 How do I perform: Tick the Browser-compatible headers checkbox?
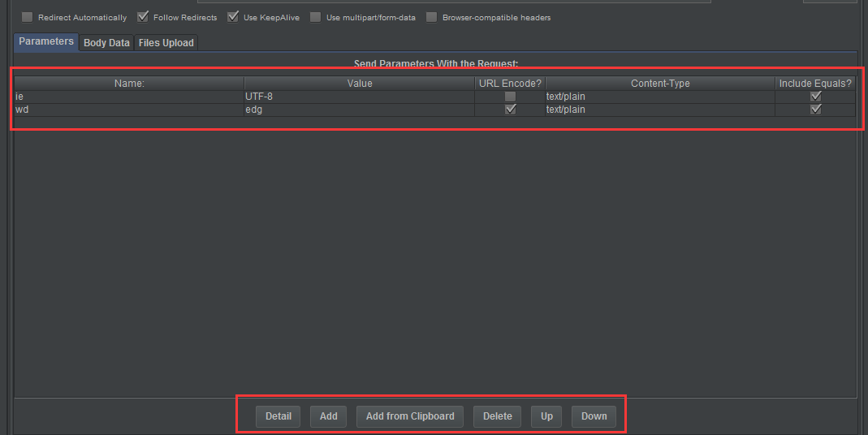point(432,17)
